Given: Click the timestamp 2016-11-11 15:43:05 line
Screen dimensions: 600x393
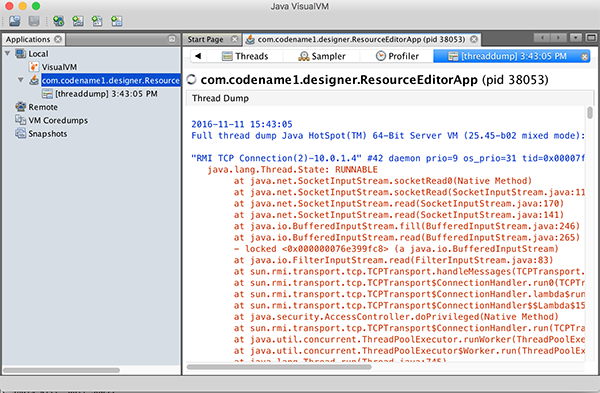Looking at the screenshot, I should pos(241,124).
